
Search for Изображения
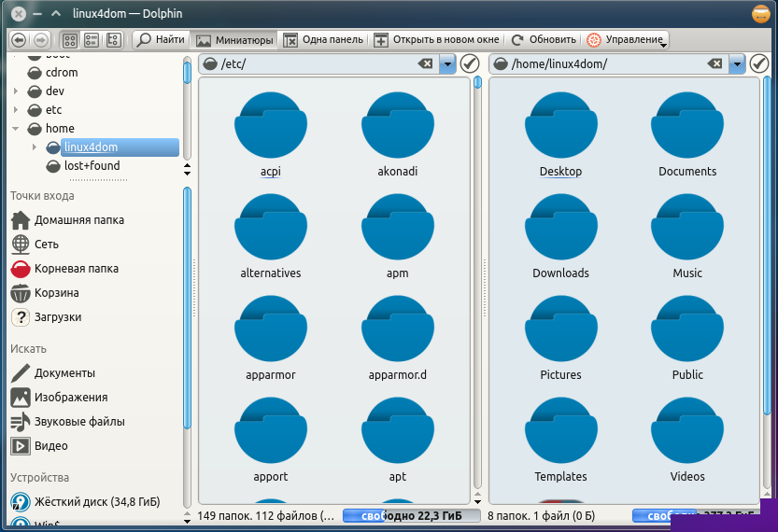[x=59, y=398]
